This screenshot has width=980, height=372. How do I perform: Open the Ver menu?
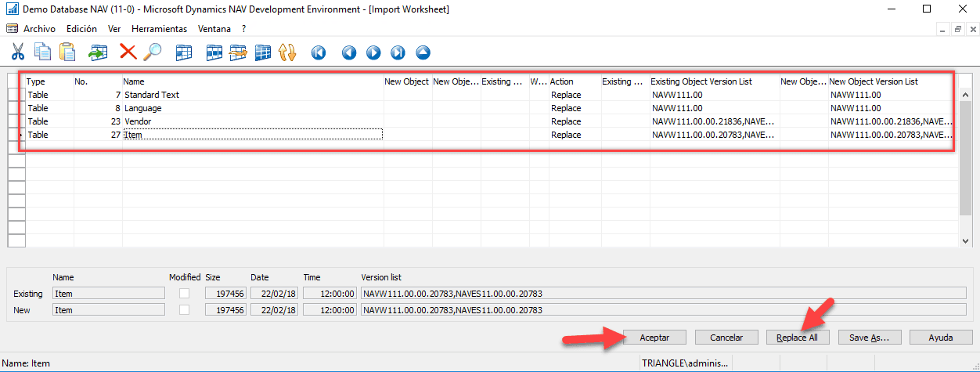pyautogui.click(x=114, y=28)
